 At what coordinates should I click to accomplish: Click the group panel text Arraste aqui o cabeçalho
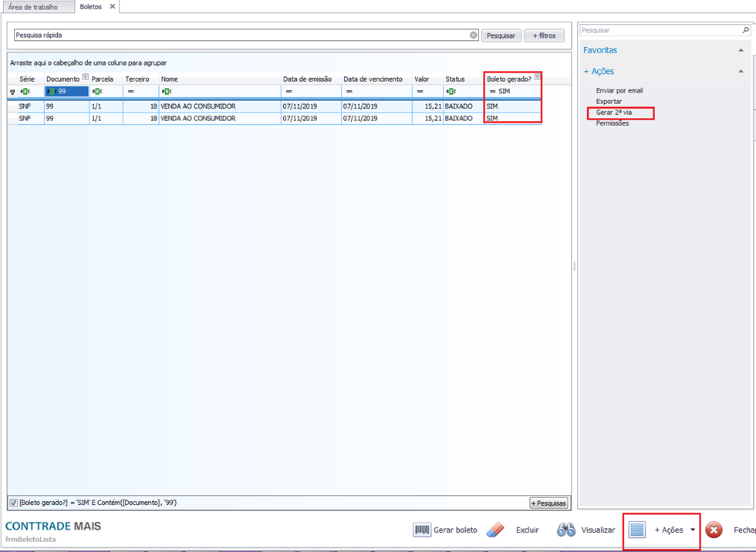tap(88, 63)
